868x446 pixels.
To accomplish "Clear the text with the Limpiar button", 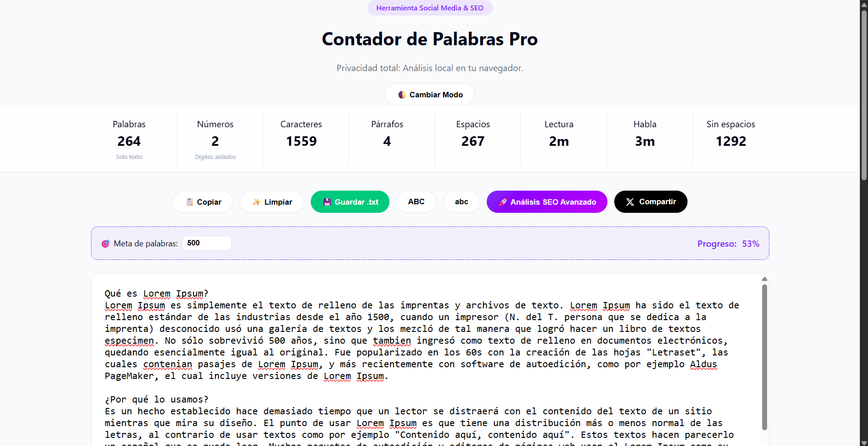I will [271, 202].
